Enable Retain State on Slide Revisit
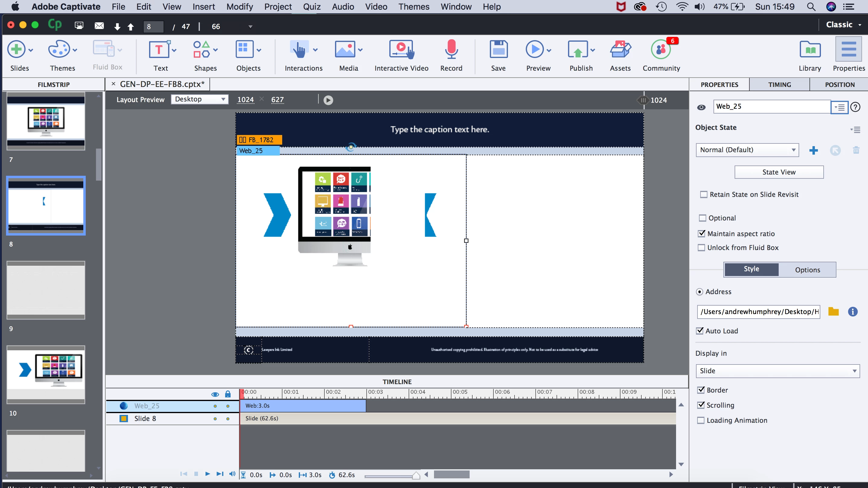Screen dimensions: 868x488 [x=704, y=194]
